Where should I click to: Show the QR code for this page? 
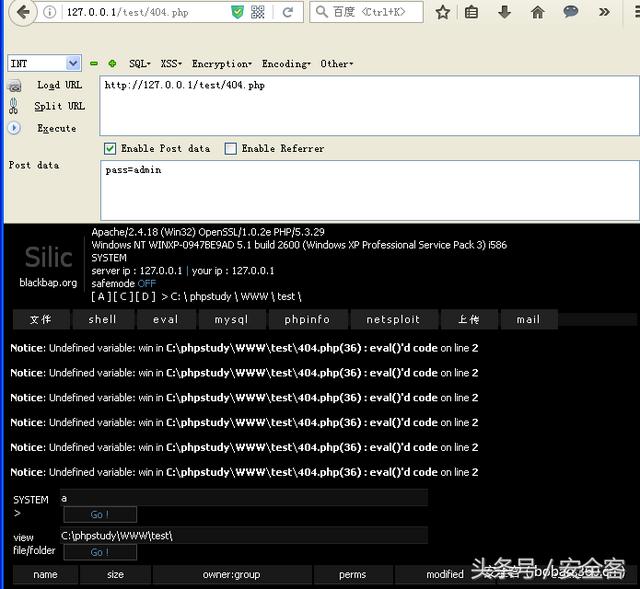pyautogui.click(x=257, y=12)
